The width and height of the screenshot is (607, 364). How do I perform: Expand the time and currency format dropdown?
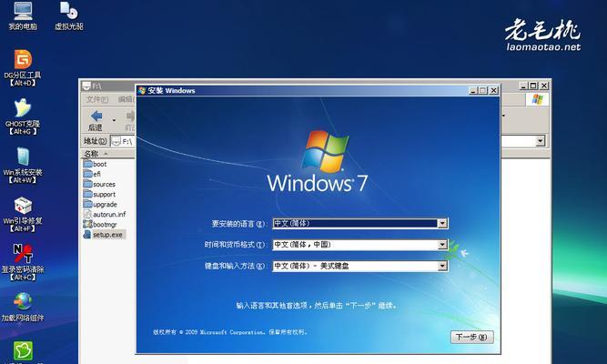(x=442, y=245)
